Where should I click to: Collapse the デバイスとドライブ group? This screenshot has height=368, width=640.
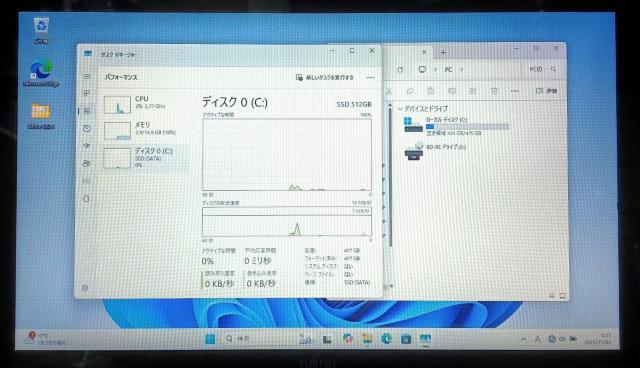(x=400, y=109)
